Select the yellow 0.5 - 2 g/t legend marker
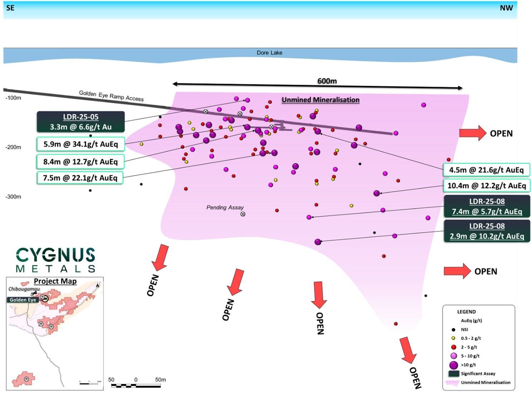 (x=453, y=338)
